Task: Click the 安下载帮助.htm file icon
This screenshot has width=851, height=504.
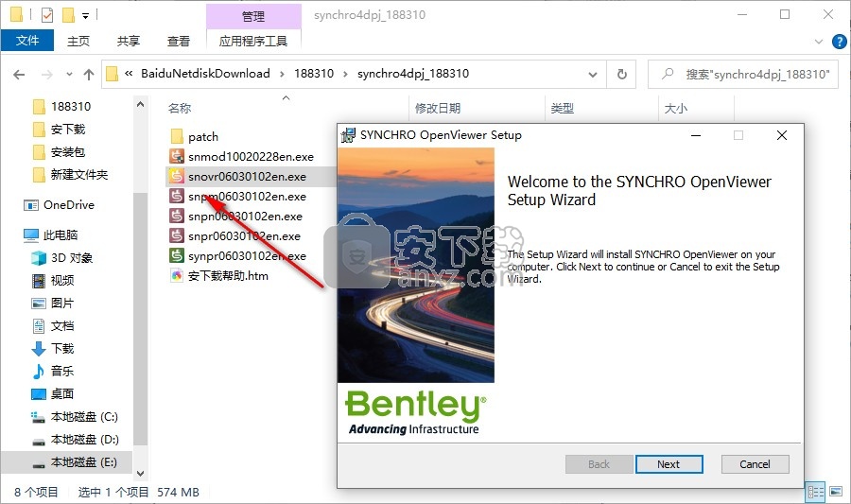Action: (177, 275)
